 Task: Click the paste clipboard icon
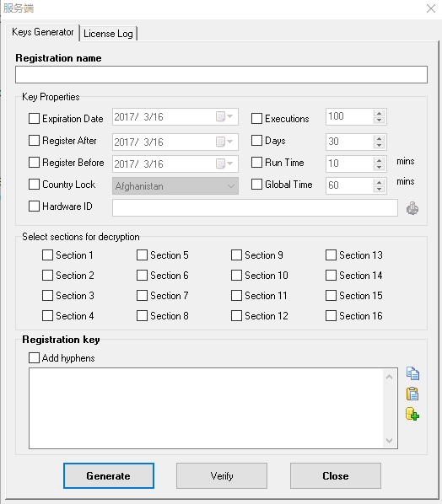tap(412, 394)
